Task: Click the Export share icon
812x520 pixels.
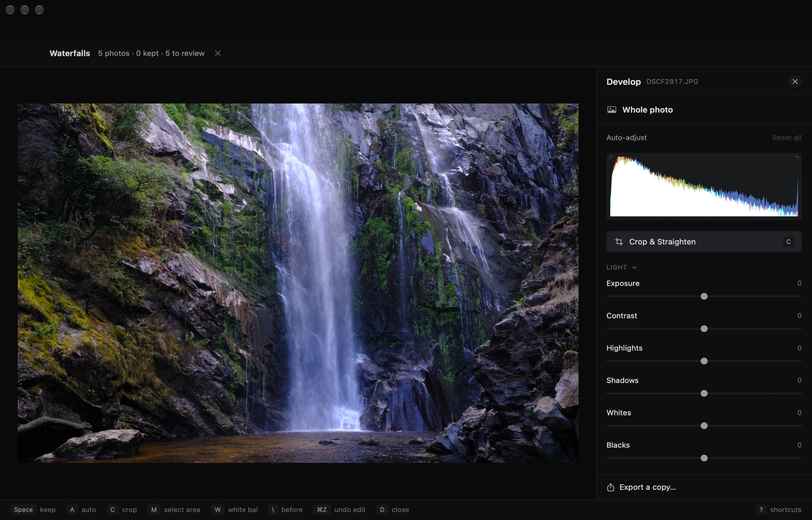Action: pos(611,487)
